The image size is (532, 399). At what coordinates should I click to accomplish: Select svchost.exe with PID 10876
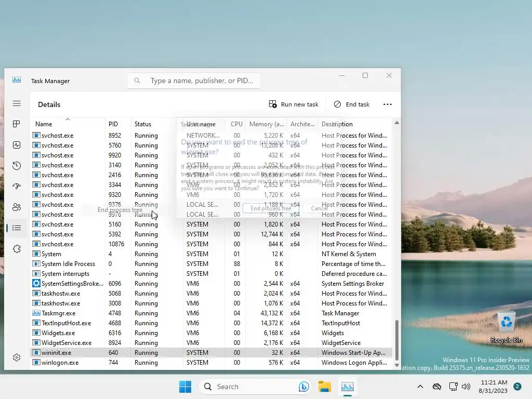(x=211, y=244)
